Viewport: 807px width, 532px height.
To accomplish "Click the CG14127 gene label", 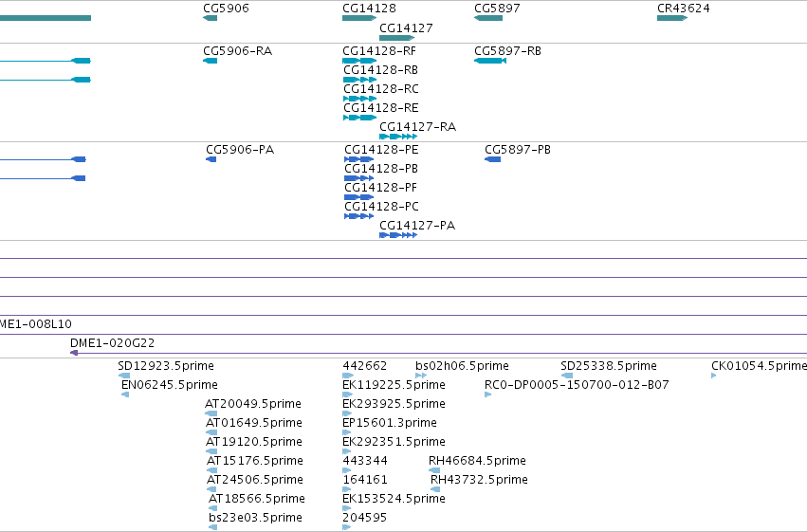I will tap(406, 28).
